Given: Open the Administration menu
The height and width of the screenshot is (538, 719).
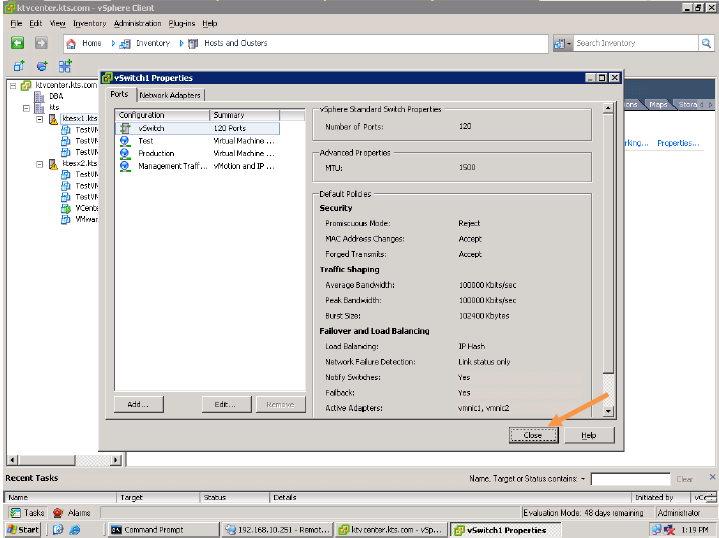Looking at the screenshot, I should (x=137, y=23).
